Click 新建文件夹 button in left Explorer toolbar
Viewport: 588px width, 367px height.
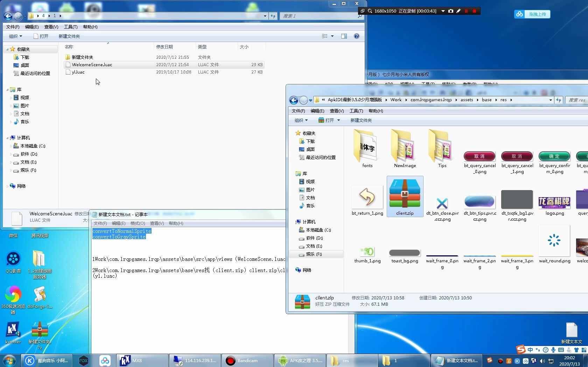click(x=69, y=36)
